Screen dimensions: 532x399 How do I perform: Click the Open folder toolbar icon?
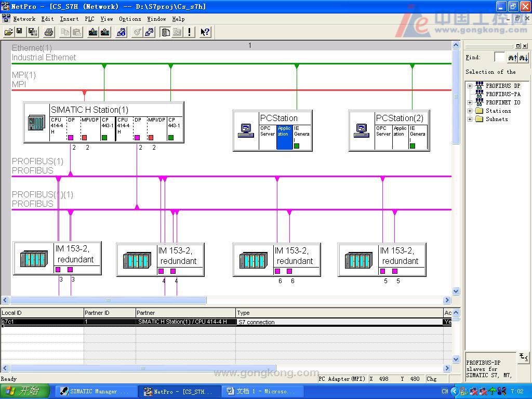coord(8,32)
